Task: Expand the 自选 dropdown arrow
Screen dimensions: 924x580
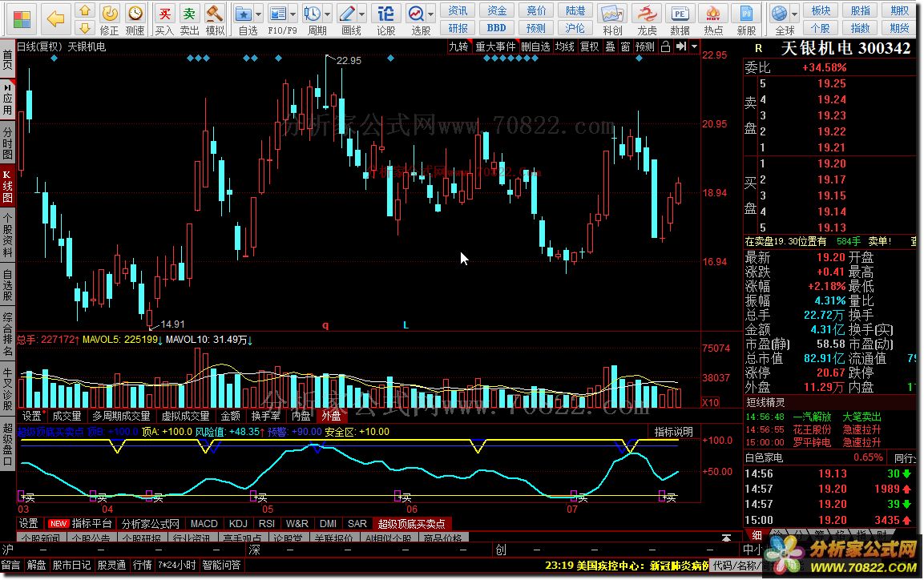Action: point(258,14)
